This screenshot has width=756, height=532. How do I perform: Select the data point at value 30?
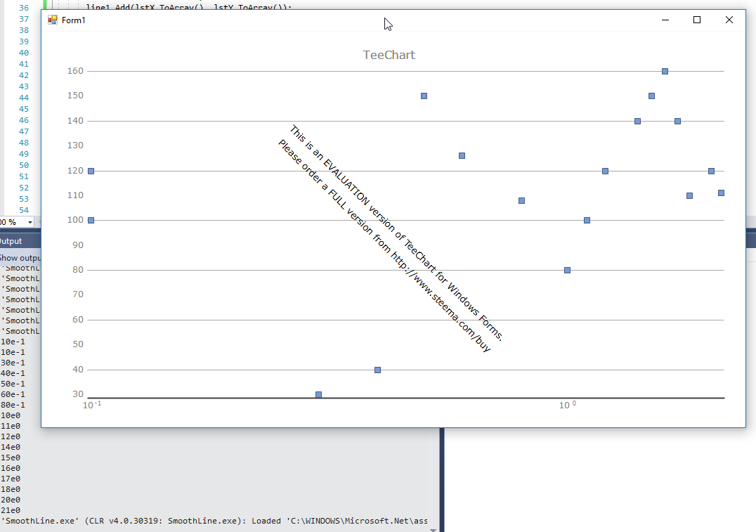pyautogui.click(x=319, y=394)
